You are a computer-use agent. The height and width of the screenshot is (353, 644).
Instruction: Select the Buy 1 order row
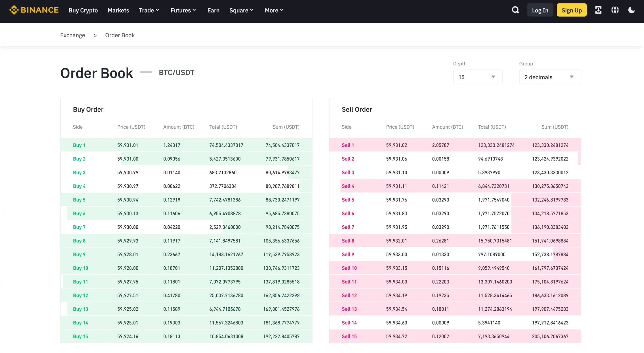click(x=186, y=145)
